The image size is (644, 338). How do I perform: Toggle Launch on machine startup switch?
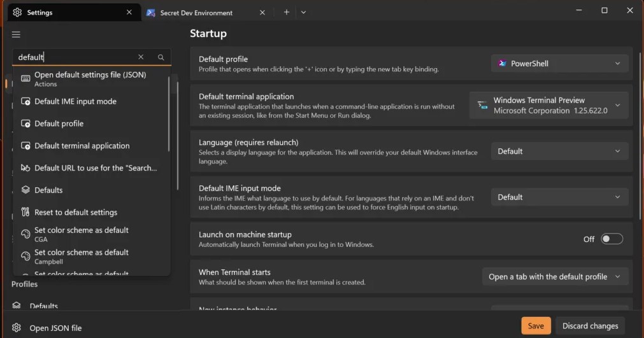coord(612,239)
